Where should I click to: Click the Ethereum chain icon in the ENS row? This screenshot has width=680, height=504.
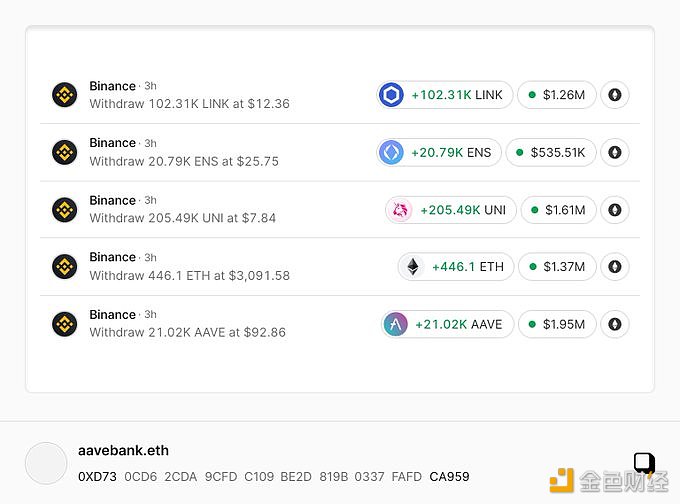(615, 152)
